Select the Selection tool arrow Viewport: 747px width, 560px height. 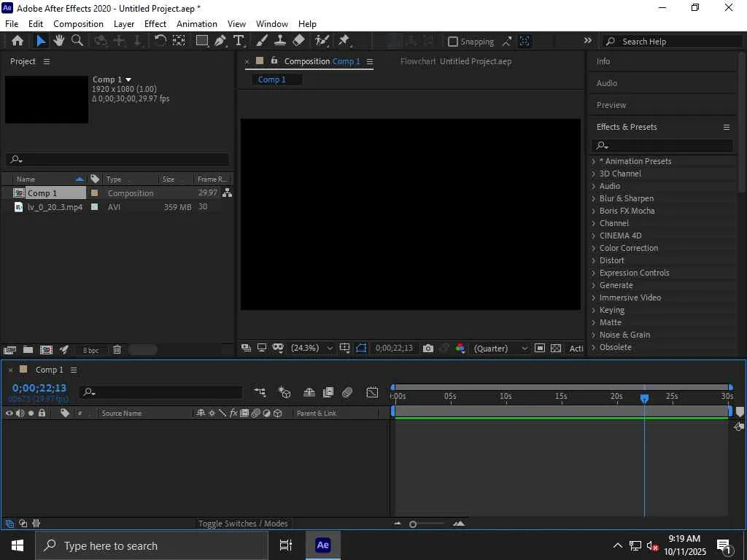(x=41, y=41)
